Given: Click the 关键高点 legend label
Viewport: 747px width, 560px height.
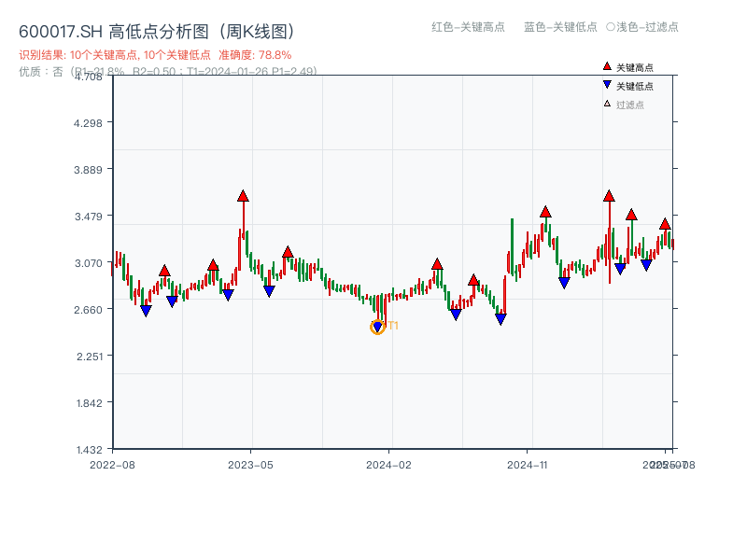Looking at the screenshot, I should (635, 67).
